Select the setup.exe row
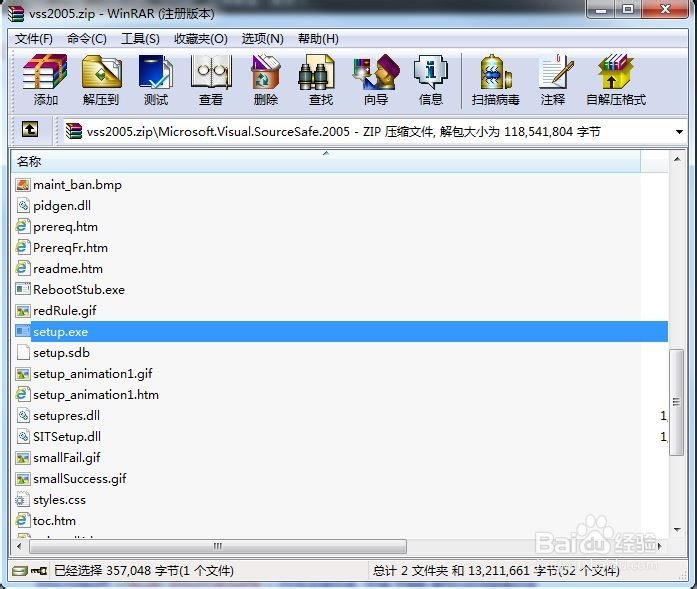This screenshot has width=697, height=589. pos(340,332)
